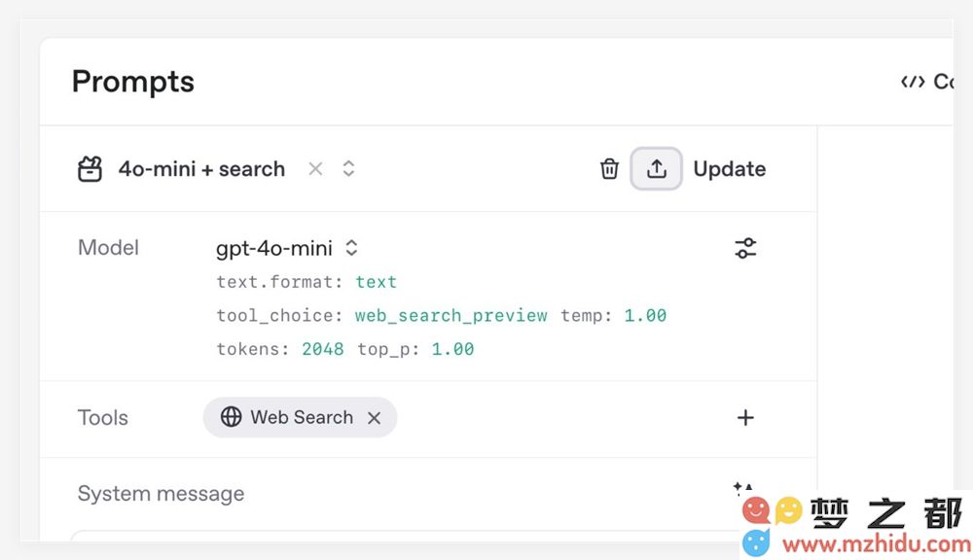973x560 pixels.
Task: Select the 4o-mini + search prompt name
Action: coord(201,169)
